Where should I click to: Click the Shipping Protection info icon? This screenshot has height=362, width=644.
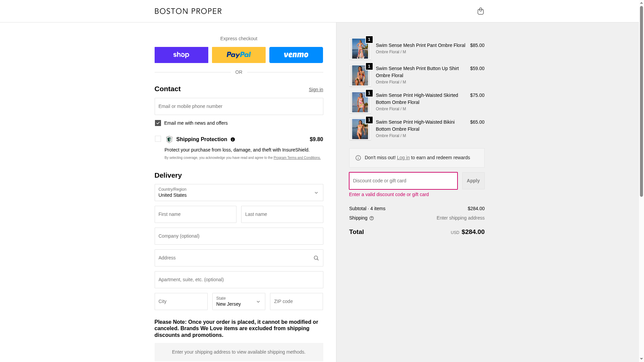click(233, 139)
